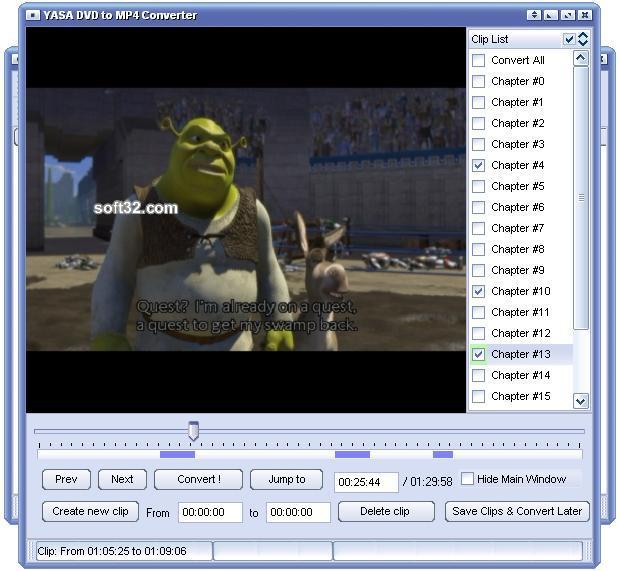Click the Delete clip button
Viewport: 619px width, 571px height.
click(386, 511)
